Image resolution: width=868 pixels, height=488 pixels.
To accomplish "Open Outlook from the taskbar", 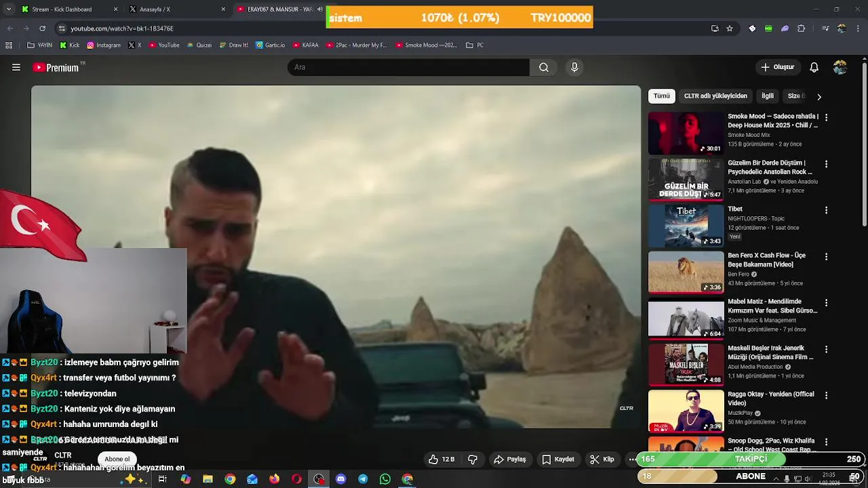I will click(x=252, y=479).
